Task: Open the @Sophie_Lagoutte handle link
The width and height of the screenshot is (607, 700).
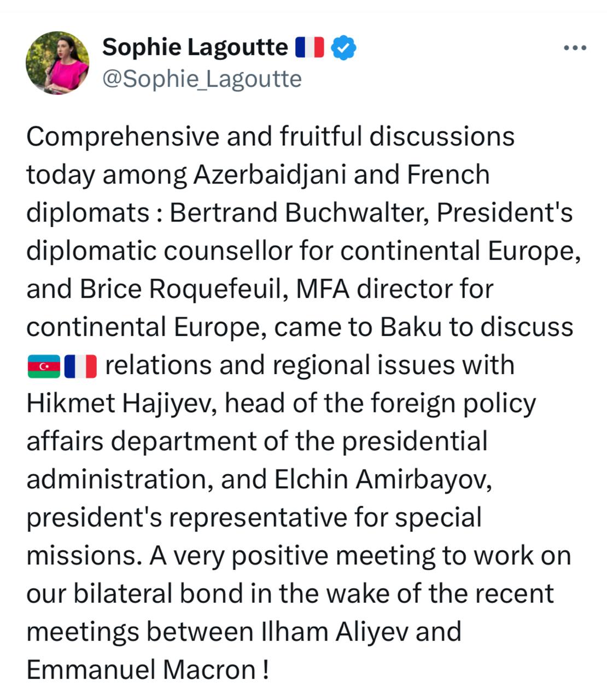Action: pyautogui.click(x=202, y=79)
